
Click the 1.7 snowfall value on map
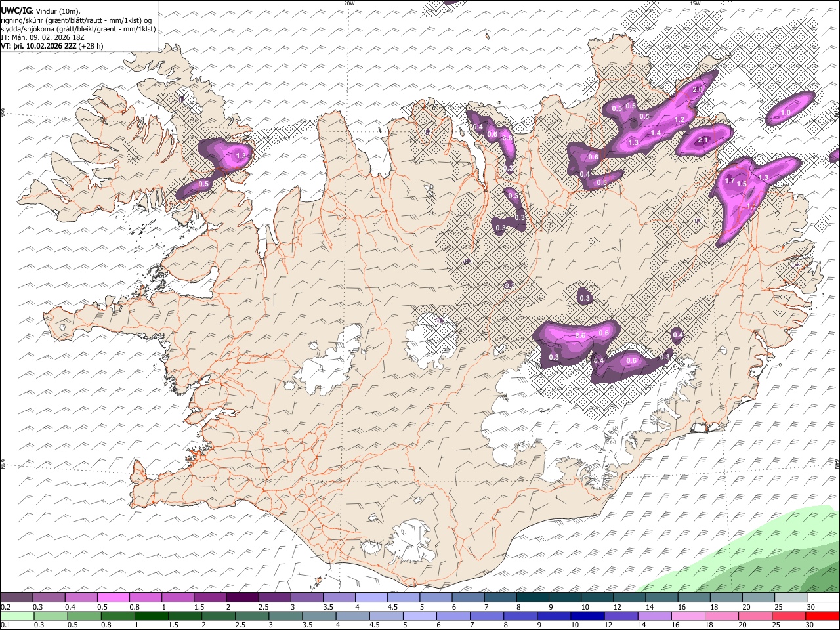point(730,181)
